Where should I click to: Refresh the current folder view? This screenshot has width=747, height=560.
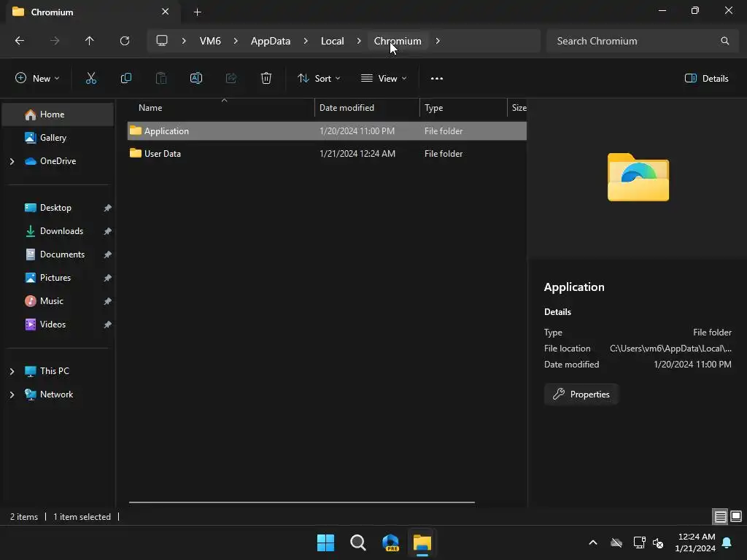125,41
